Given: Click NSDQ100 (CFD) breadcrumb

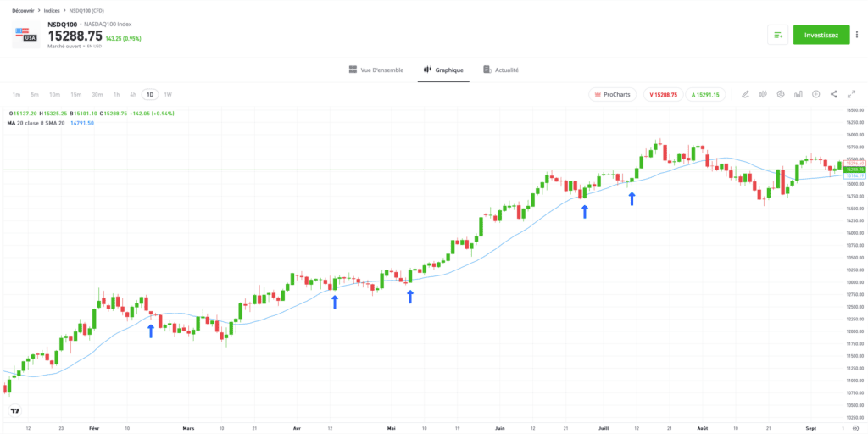Looking at the screenshot, I should click(86, 10).
